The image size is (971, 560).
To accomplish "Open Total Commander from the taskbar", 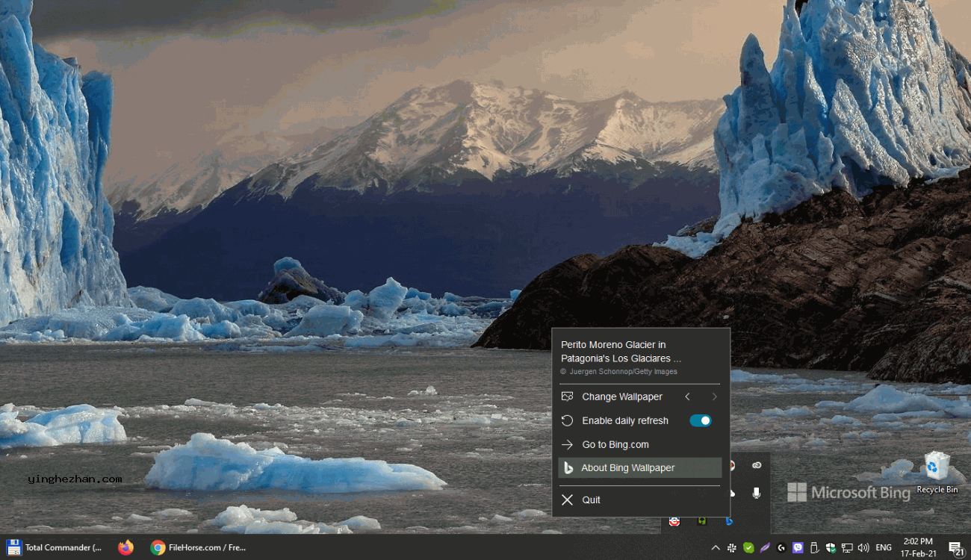I will click(x=55, y=547).
